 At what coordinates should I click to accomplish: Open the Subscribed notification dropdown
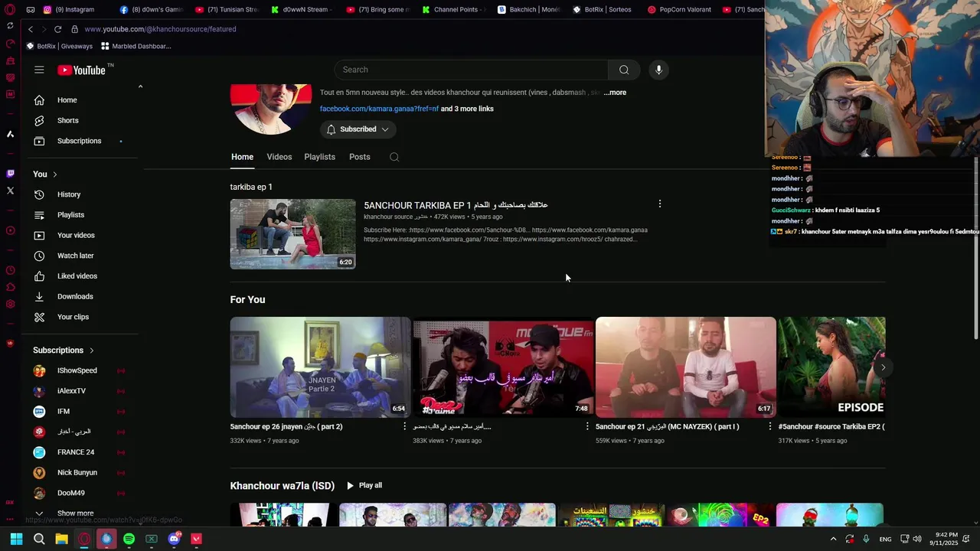click(358, 129)
